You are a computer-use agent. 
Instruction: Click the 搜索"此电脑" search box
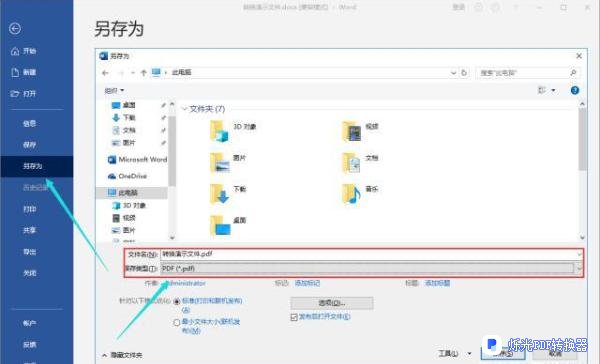click(528, 73)
